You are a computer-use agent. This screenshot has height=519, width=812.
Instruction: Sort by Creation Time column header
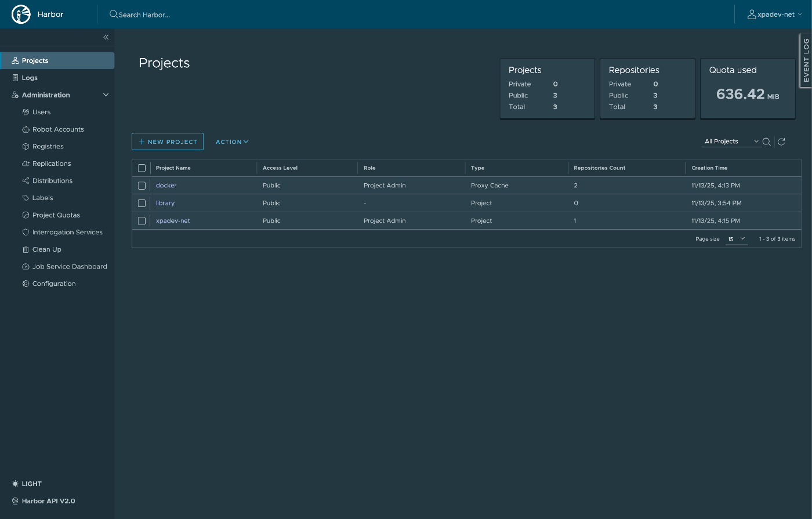tap(709, 168)
